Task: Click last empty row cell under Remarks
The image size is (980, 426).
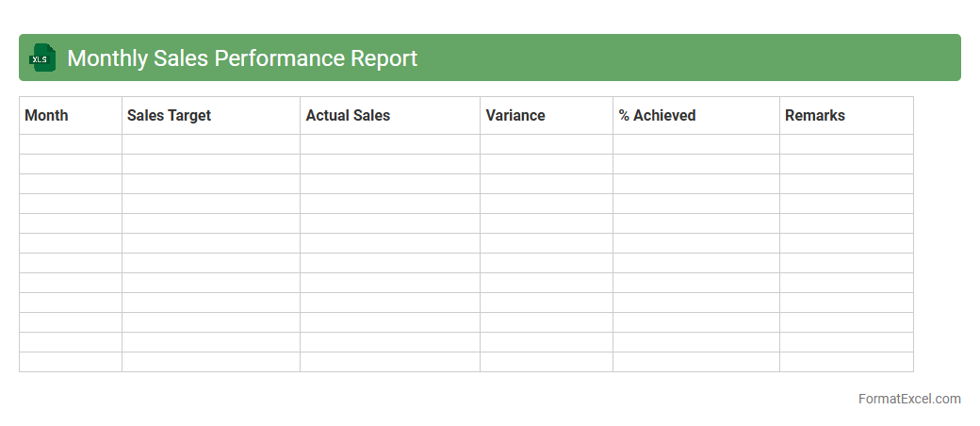Action: click(845, 362)
